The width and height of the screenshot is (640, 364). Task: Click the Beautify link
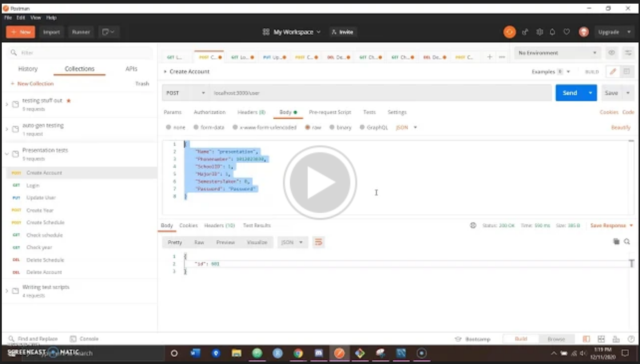(621, 127)
